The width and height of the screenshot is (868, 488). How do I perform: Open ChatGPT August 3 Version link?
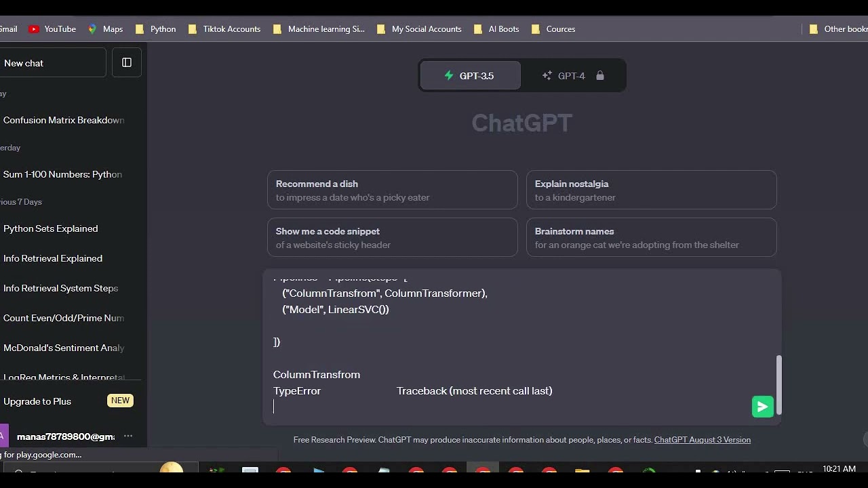[x=703, y=440]
